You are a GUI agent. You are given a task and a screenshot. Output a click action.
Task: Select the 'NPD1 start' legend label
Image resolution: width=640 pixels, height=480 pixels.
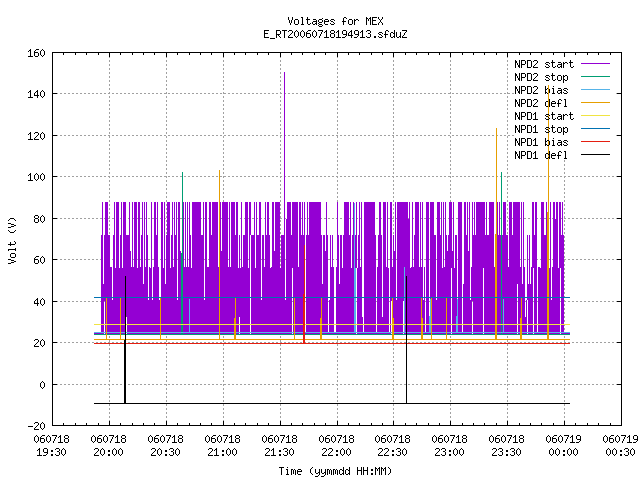pyautogui.click(x=544, y=116)
